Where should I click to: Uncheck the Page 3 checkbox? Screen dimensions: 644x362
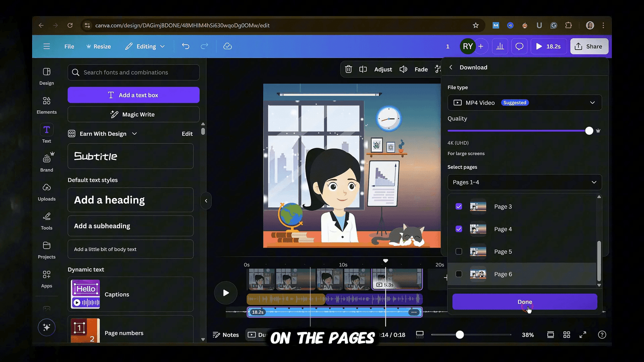click(x=459, y=206)
